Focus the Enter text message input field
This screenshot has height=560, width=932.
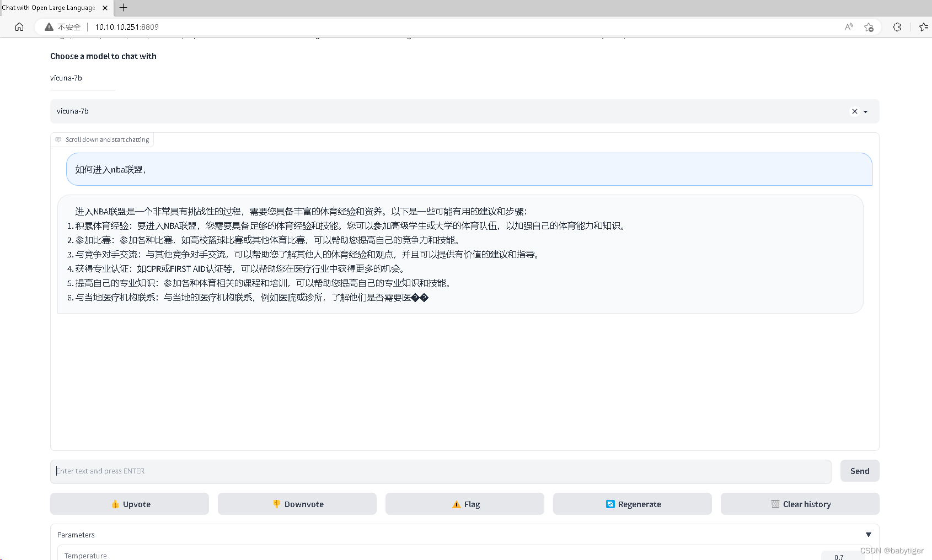441,471
